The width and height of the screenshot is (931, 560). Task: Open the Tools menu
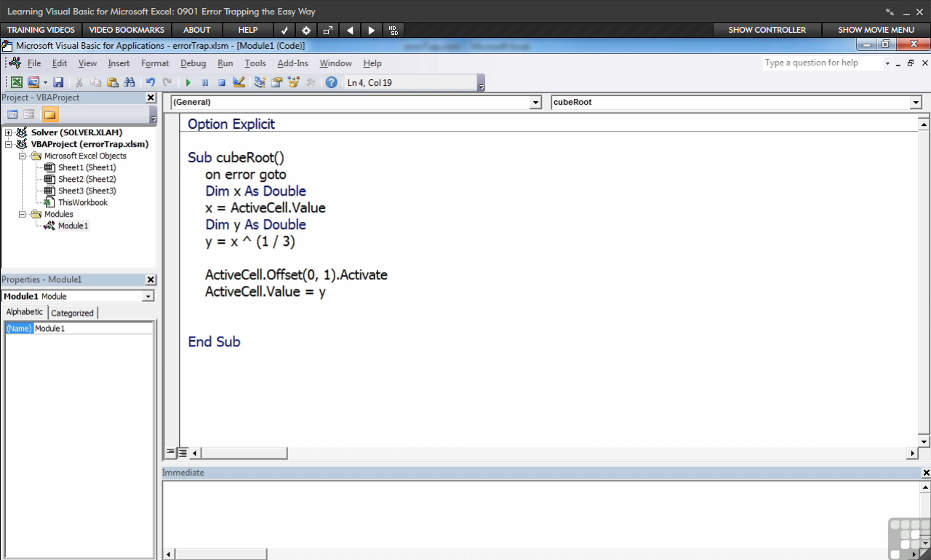[x=255, y=63]
